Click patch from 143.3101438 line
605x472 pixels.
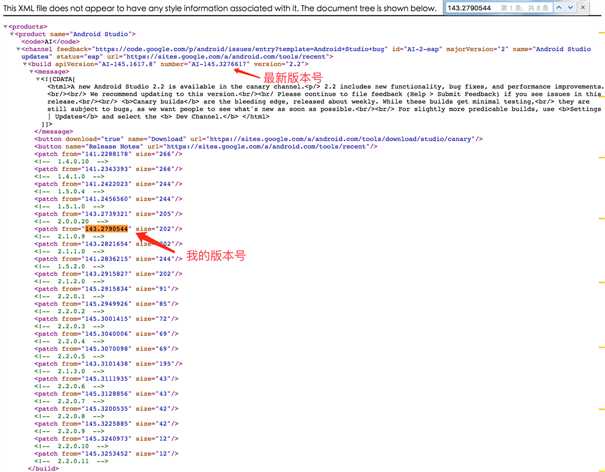[108, 364]
